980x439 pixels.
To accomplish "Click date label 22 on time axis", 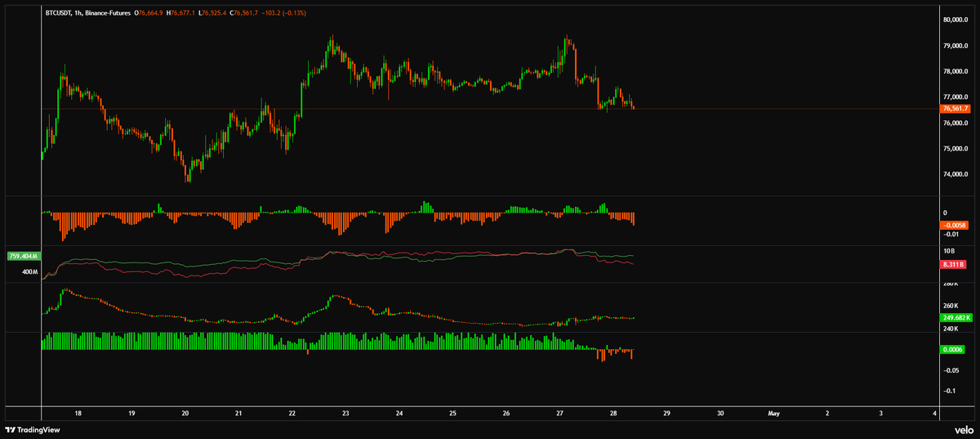I will (292, 414).
